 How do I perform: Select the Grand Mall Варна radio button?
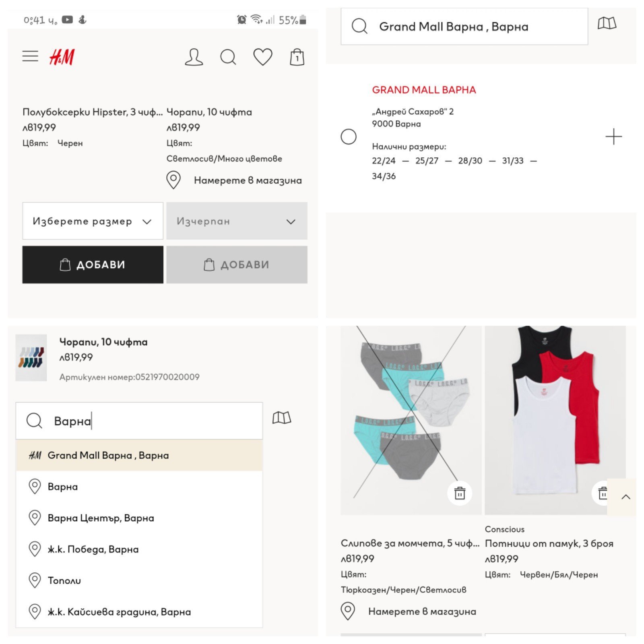pos(349,137)
